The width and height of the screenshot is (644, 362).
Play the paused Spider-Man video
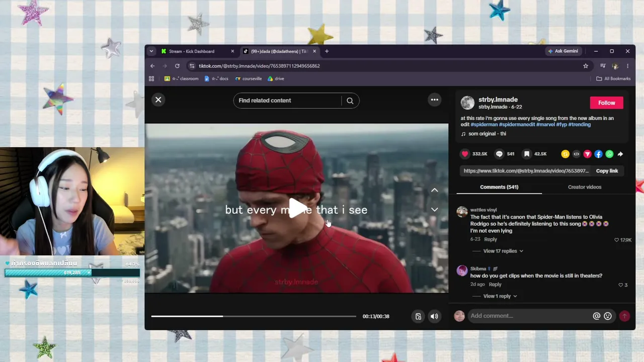pos(297,209)
